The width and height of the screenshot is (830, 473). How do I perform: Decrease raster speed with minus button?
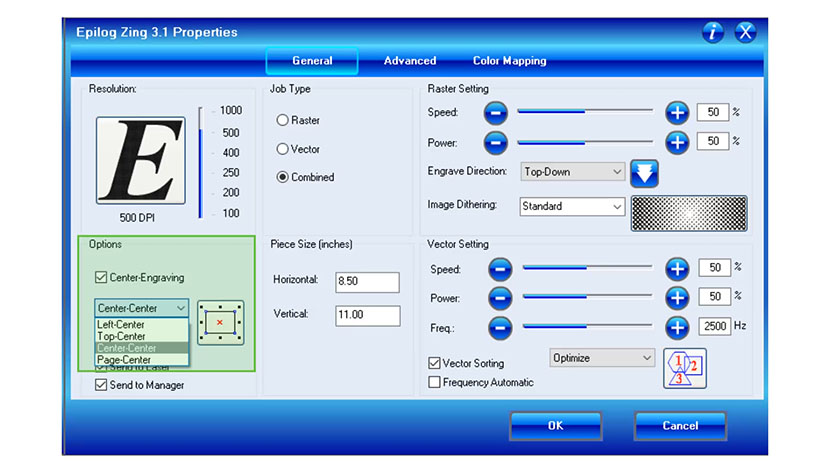(x=498, y=113)
